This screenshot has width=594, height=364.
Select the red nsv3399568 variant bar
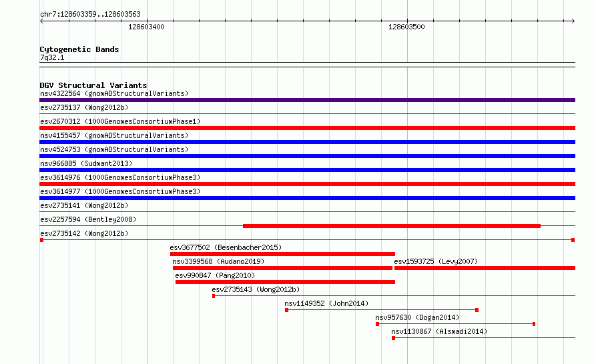[282, 268]
